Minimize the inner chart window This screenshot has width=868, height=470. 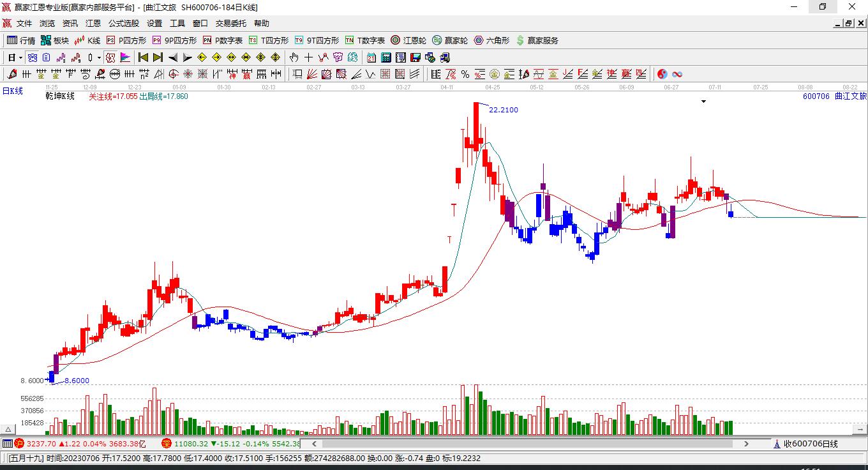click(837, 24)
